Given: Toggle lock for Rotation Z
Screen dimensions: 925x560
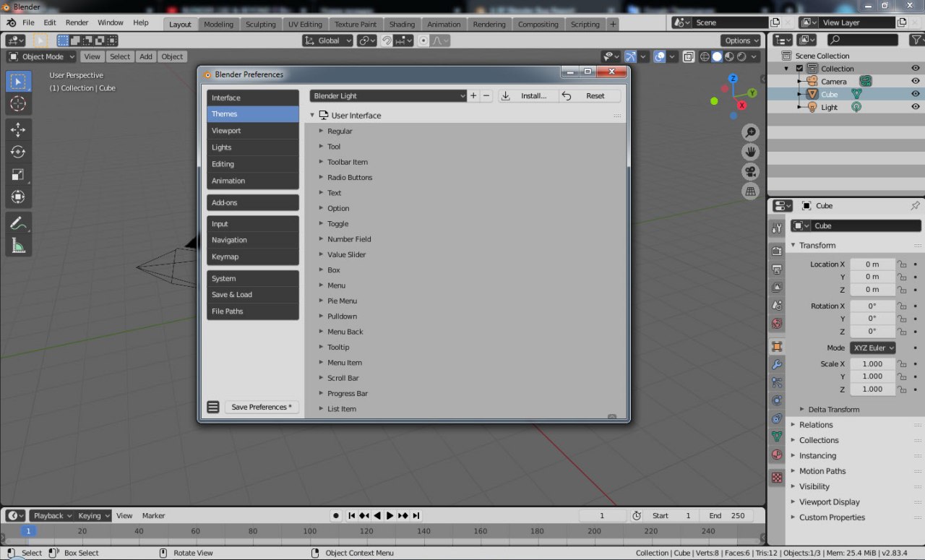Looking at the screenshot, I should (x=902, y=331).
